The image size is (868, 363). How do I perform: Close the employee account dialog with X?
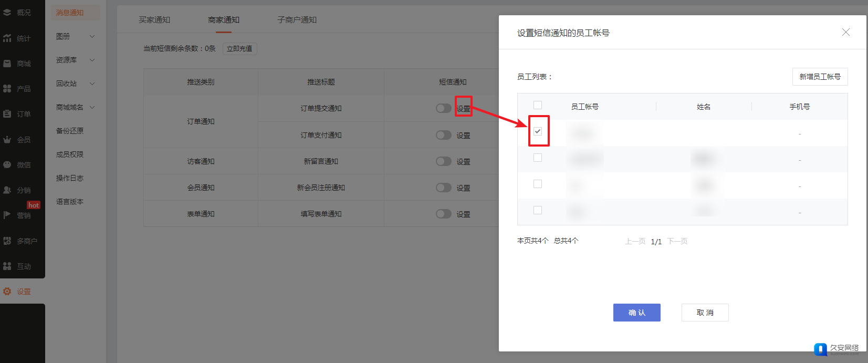coord(845,33)
